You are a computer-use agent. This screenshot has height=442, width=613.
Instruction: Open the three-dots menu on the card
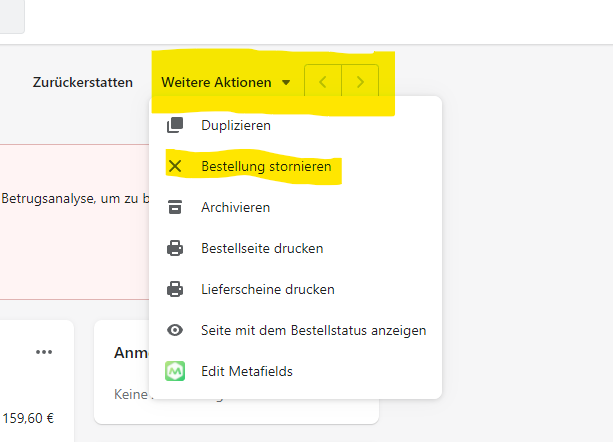(43, 352)
